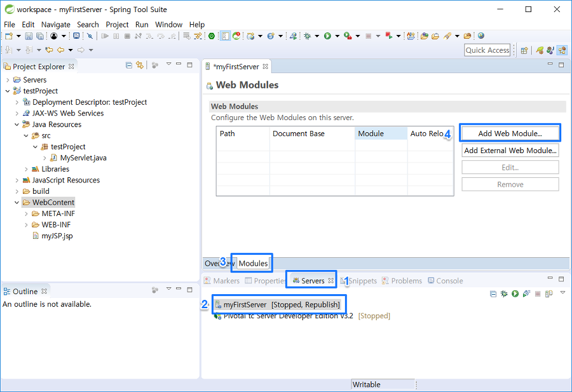Select Pivotal tc Server Developer Edition entry
Viewport: 572px width, 392px height.
302,316
